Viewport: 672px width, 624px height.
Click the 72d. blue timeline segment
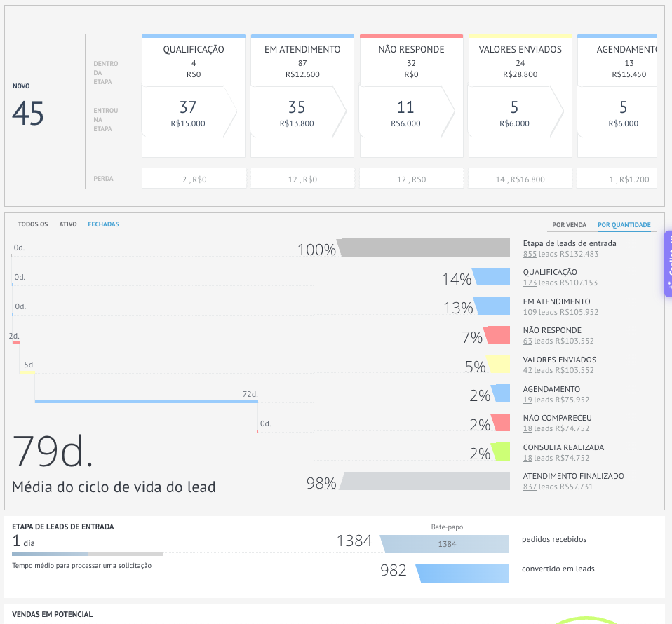coord(147,402)
